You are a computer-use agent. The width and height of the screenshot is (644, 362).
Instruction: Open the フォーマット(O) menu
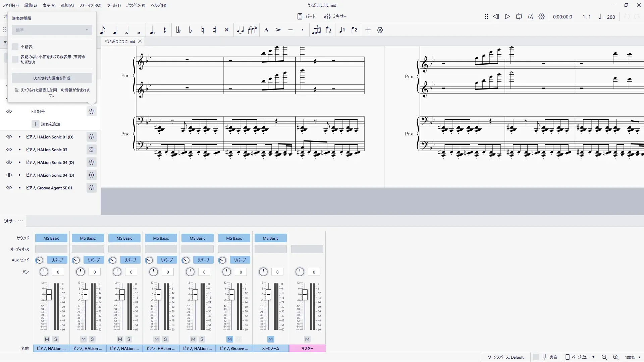click(x=90, y=5)
